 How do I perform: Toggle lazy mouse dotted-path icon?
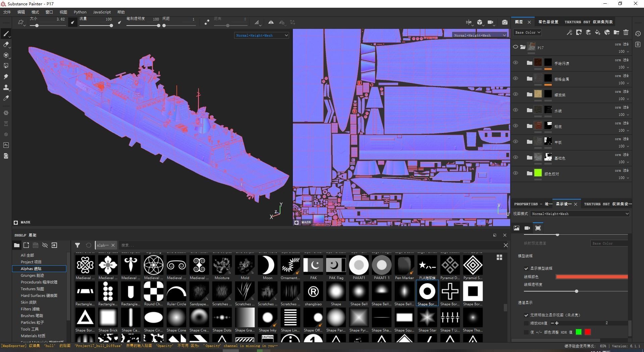point(207,22)
